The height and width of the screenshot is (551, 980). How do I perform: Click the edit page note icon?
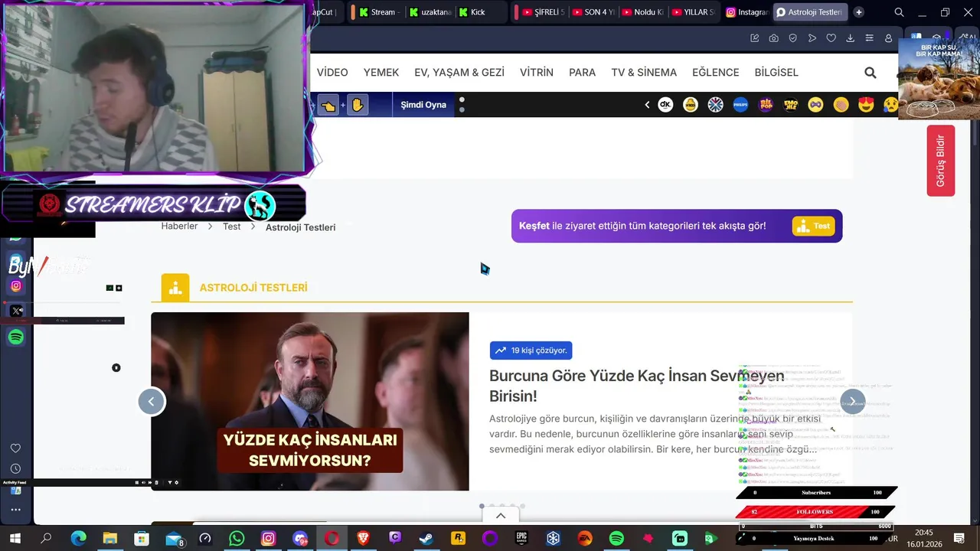pyautogui.click(x=754, y=38)
